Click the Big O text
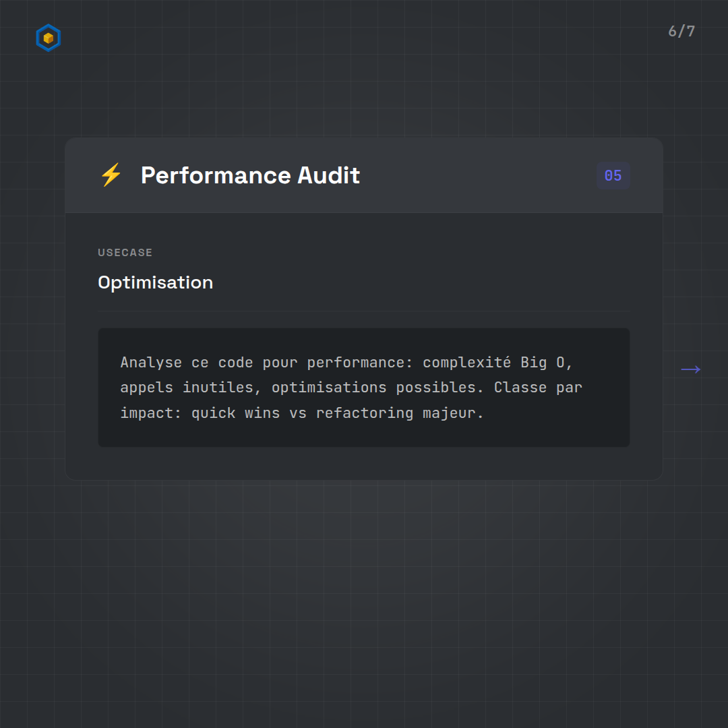This screenshot has height=728, width=728. 546,363
